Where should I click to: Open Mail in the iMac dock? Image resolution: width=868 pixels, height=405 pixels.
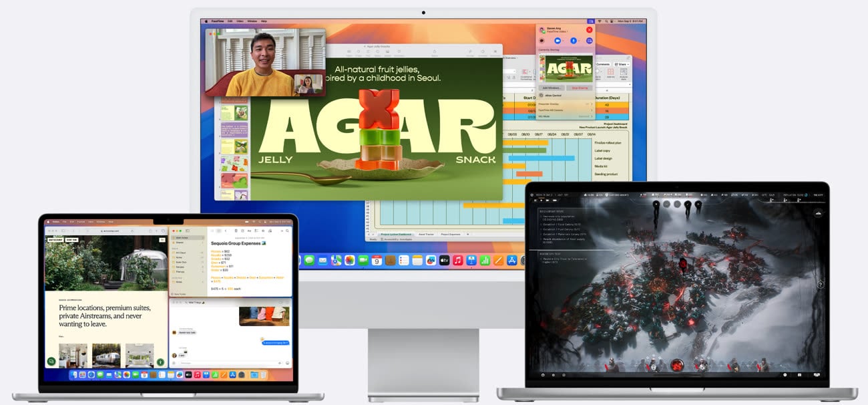(322, 260)
